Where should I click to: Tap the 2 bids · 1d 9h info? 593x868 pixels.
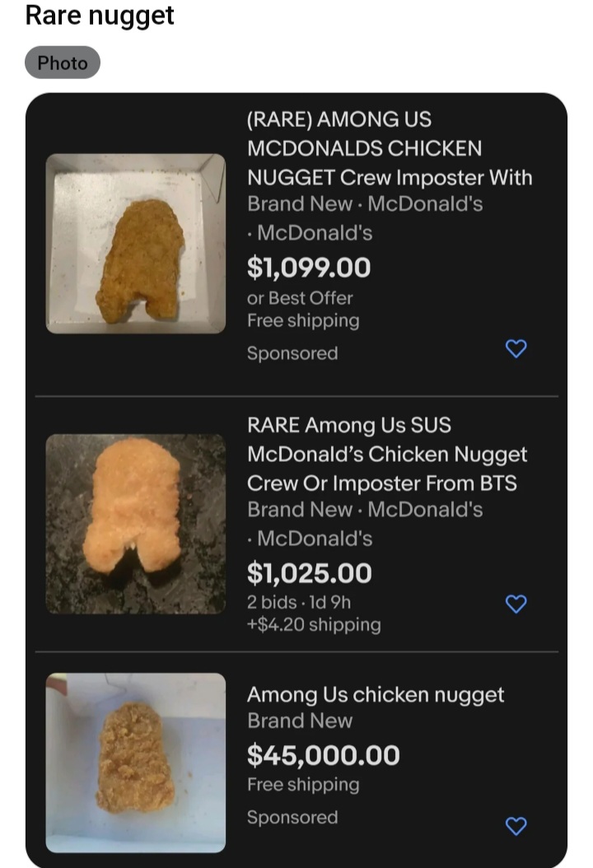(x=299, y=602)
